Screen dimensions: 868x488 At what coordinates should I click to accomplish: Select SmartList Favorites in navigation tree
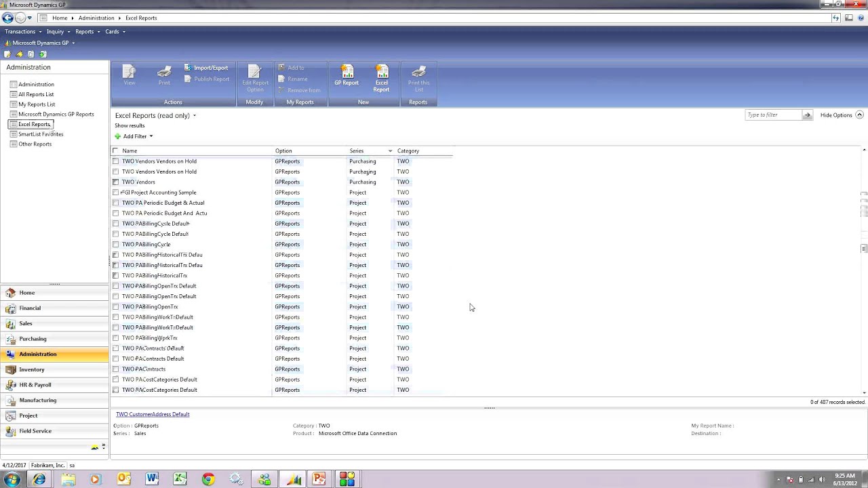tap(41, 134)
